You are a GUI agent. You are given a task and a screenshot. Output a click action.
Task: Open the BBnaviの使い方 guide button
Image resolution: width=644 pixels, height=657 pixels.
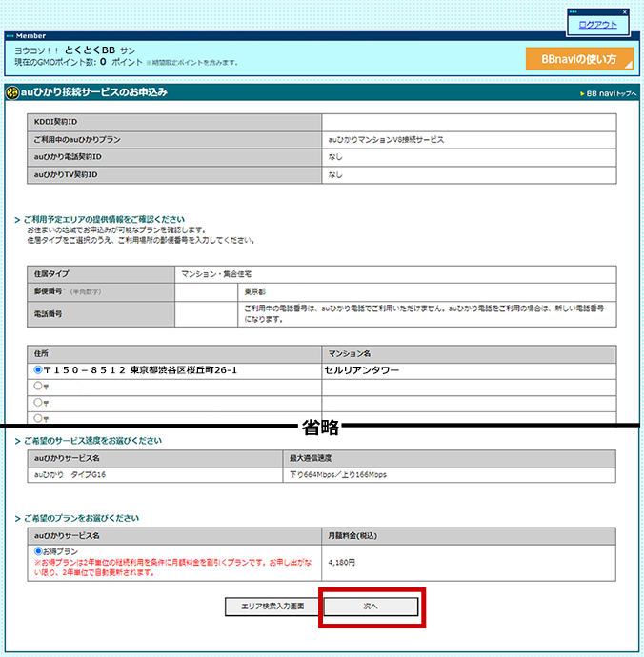click(x=579, y=59)
